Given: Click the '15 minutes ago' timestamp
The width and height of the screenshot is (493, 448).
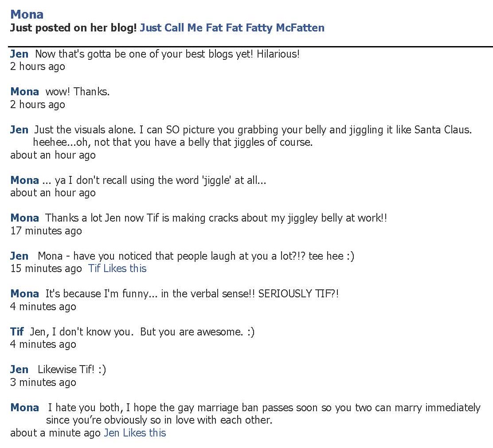Looking at the screenshot, I should click(x=46, y=269).
